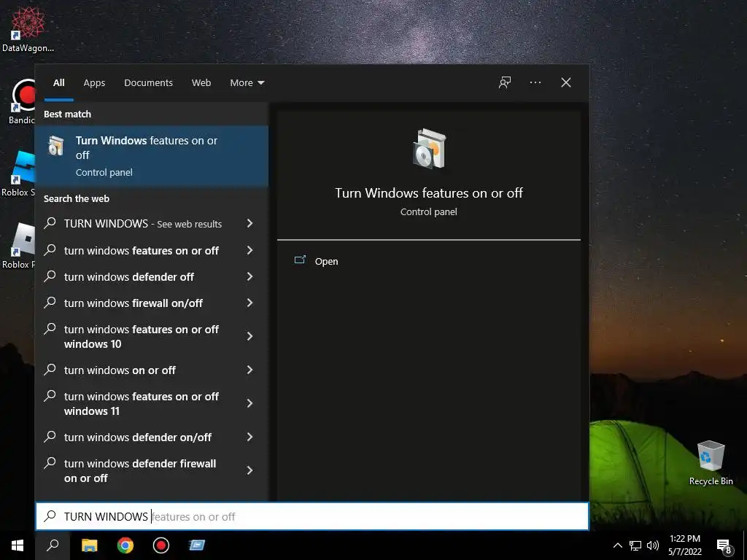Click 'Turn Windows features on or off' preview title
The width and height of the screenshot is (747, 560).
(x=429, y=192)
